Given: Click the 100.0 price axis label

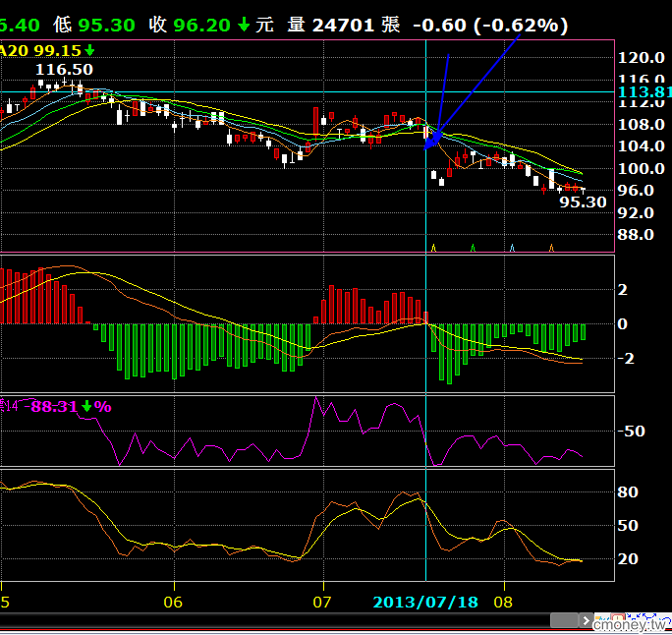Looking at the screenshot, I should tap(642, 168).
